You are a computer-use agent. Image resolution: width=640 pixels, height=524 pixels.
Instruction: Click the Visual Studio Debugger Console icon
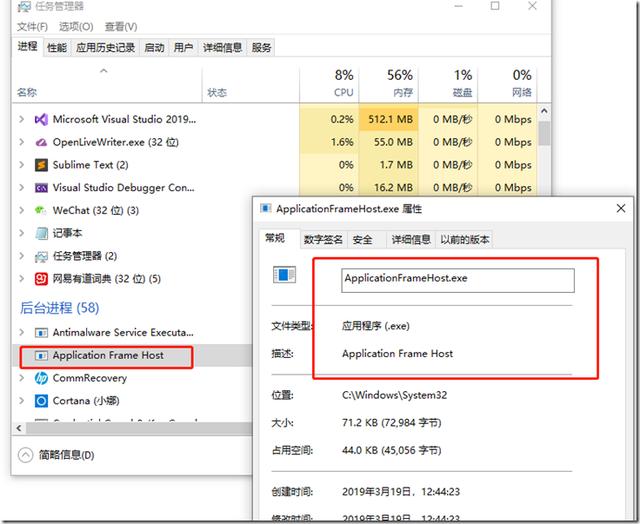41,188
